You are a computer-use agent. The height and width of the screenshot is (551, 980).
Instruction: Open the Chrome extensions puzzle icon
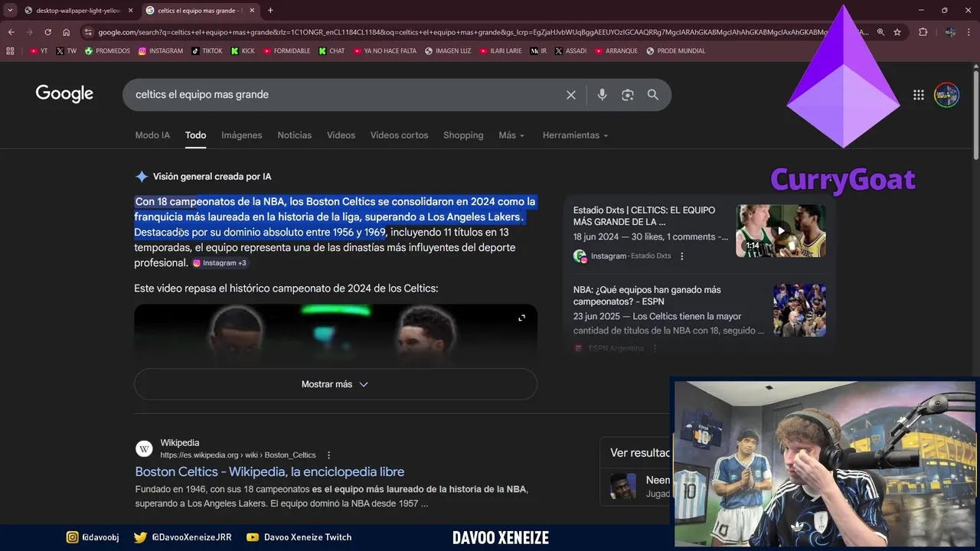click(x=923, y=32)
